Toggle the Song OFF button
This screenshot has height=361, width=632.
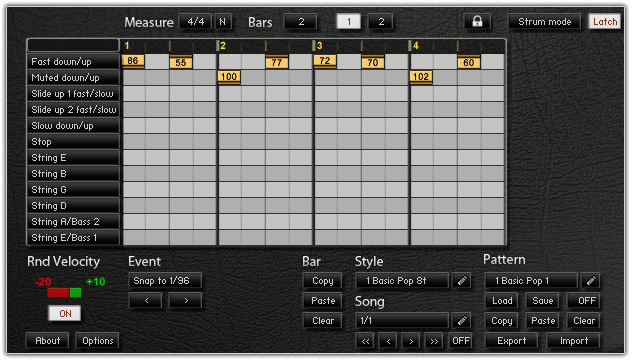(461, 341)
